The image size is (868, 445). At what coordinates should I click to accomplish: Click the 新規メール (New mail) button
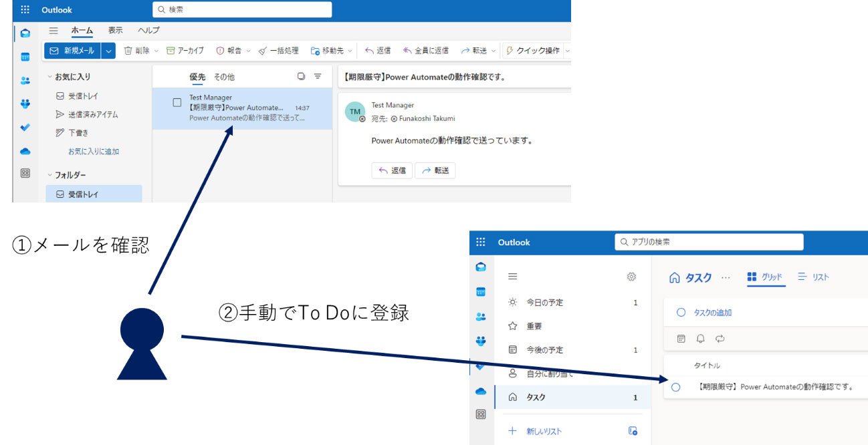[73, 50]
